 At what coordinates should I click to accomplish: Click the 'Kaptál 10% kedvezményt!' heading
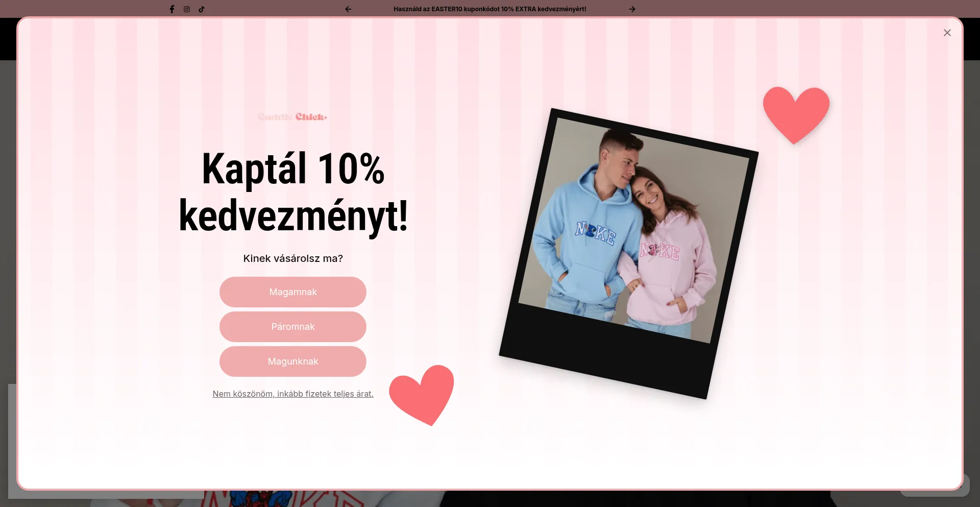tap(293, 192)
